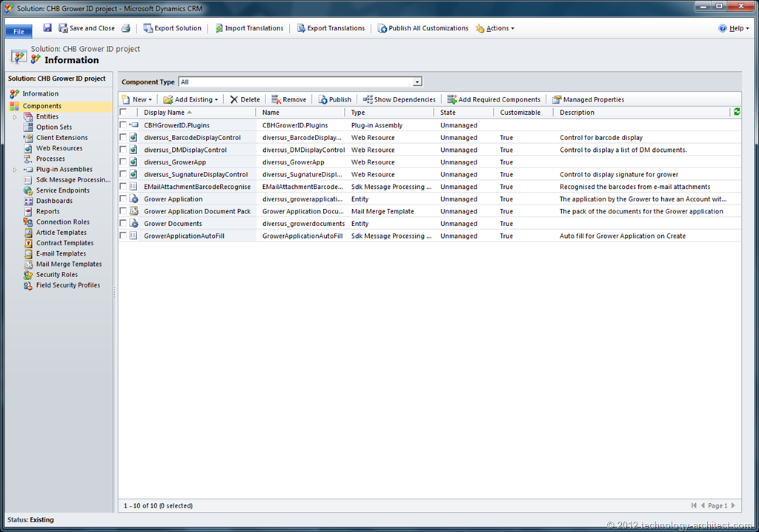Check the diversus_DMDisplayControl row checkbox
Viewport: 759px width, 532px height.
[x=123, y=150]
